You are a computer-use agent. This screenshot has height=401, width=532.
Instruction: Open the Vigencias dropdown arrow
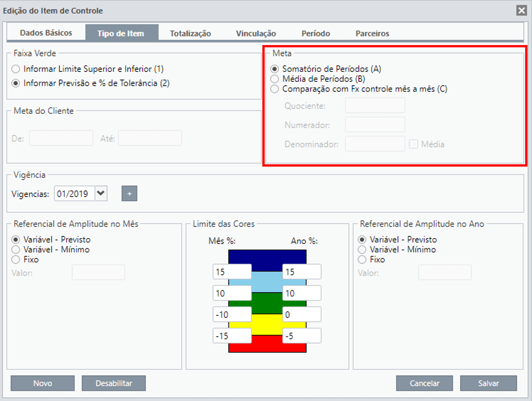click(101, 193)
